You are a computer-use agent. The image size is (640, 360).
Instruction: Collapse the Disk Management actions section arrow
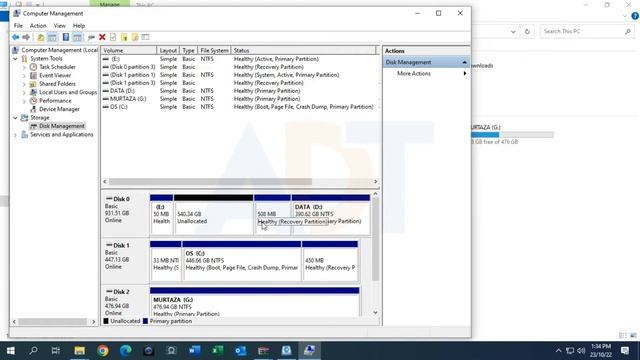(464, 62)
